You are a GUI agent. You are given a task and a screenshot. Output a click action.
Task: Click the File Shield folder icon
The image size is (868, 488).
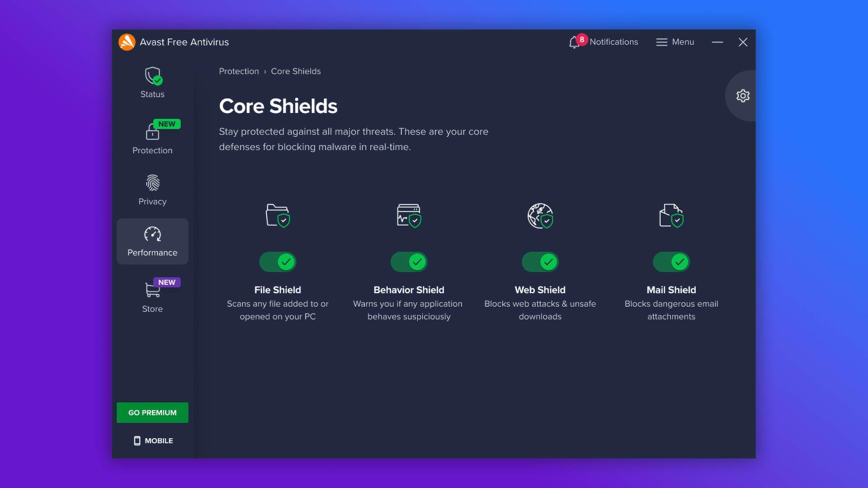(x=278, y=216)
